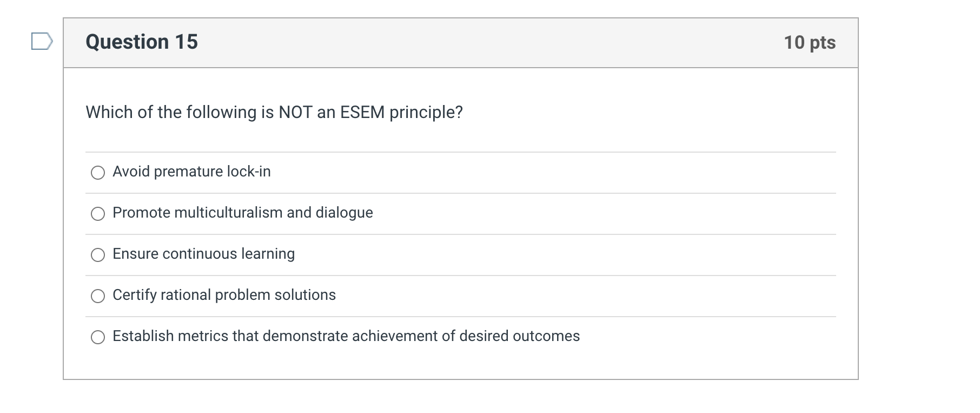980x413 pixels.
Task: Click the 'Avoid premature lock-in' answer text
Action: click(191, 172)
